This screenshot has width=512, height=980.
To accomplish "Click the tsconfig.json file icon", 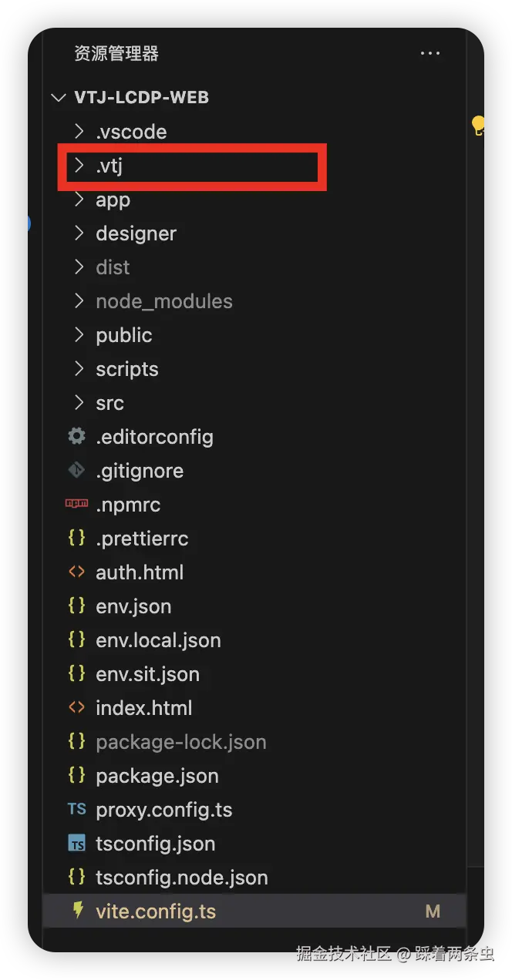I will tap(76, 844).
